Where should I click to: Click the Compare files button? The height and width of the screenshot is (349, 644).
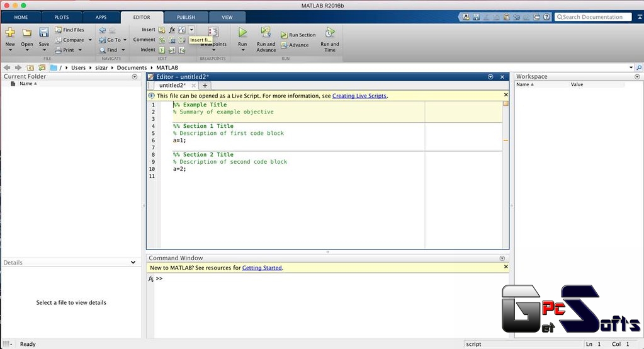69,40
